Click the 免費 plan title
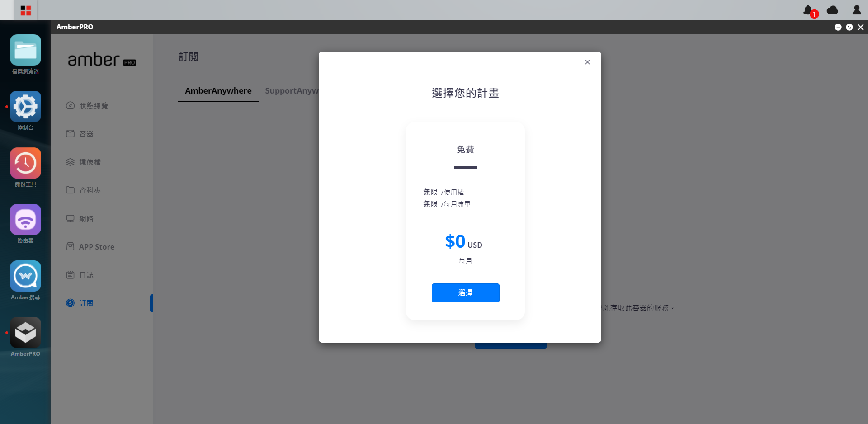Viewport: 868px width, 424px height. click(465, 149)
